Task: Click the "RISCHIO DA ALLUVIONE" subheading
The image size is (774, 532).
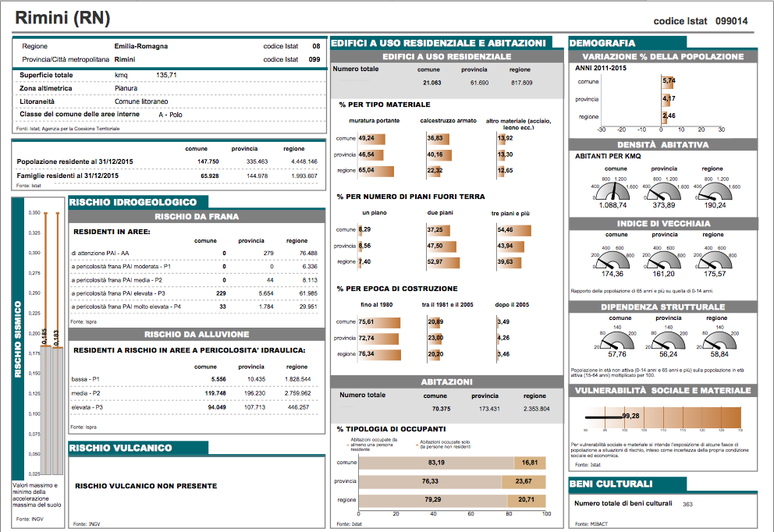Action: coord(197,335)
